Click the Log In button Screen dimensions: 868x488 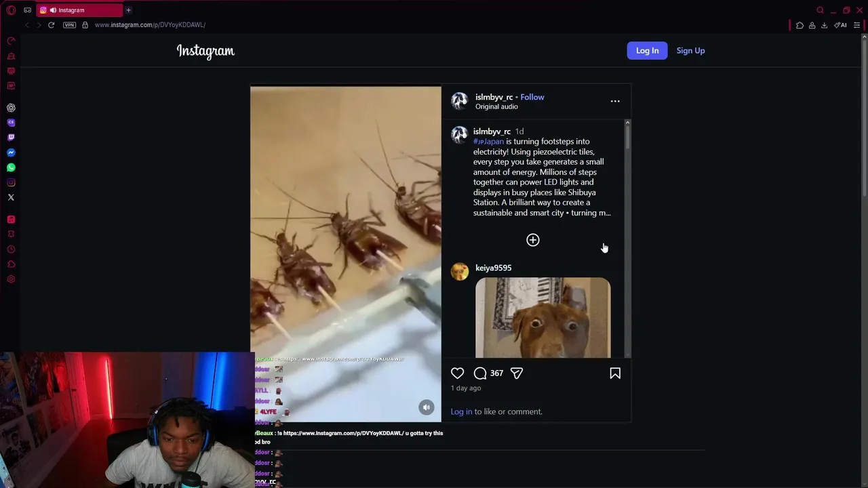coord(647,51)
